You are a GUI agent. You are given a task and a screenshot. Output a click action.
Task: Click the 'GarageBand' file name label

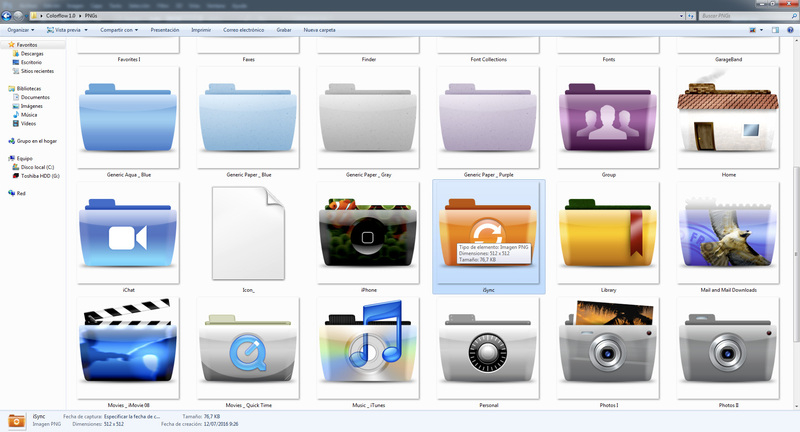pos(728,60)
